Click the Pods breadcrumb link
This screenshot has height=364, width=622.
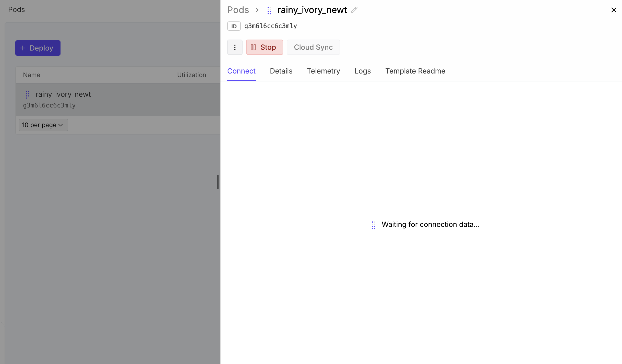[x=238, y=10]
